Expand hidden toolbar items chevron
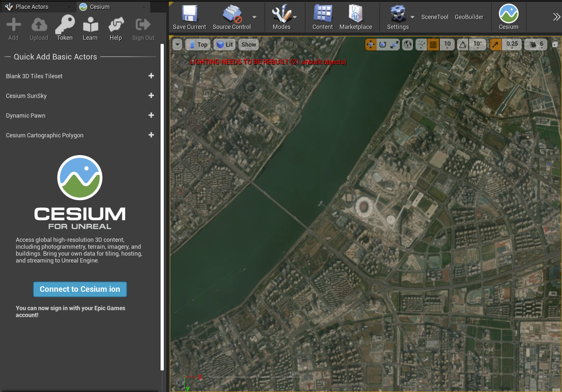562x392 pixels. click(556, 17)
